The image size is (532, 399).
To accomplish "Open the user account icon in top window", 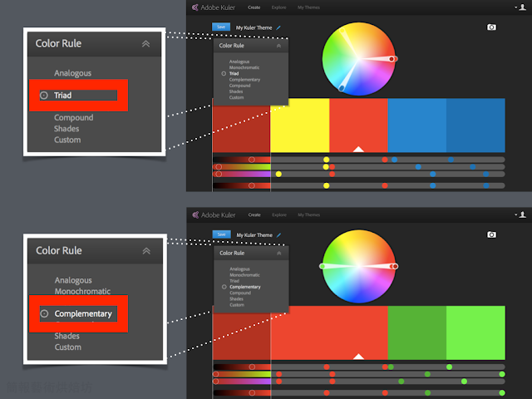I will tap(523, 7).
